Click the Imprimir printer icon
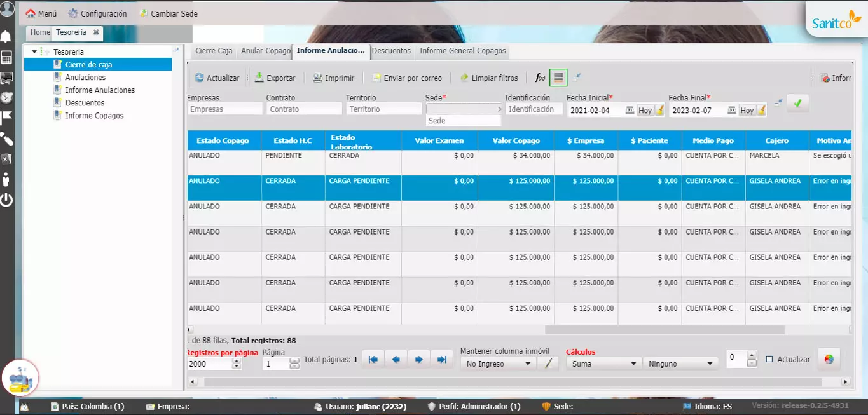This screenshot has width=868, height=415. pyautogui.click(x=317, y=78)
